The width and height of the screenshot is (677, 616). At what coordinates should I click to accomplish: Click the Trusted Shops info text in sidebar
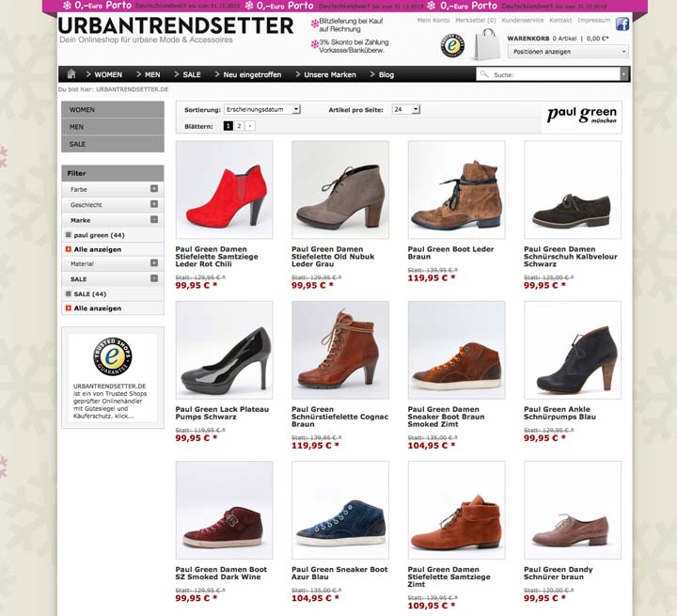click(x=110, y=402)
